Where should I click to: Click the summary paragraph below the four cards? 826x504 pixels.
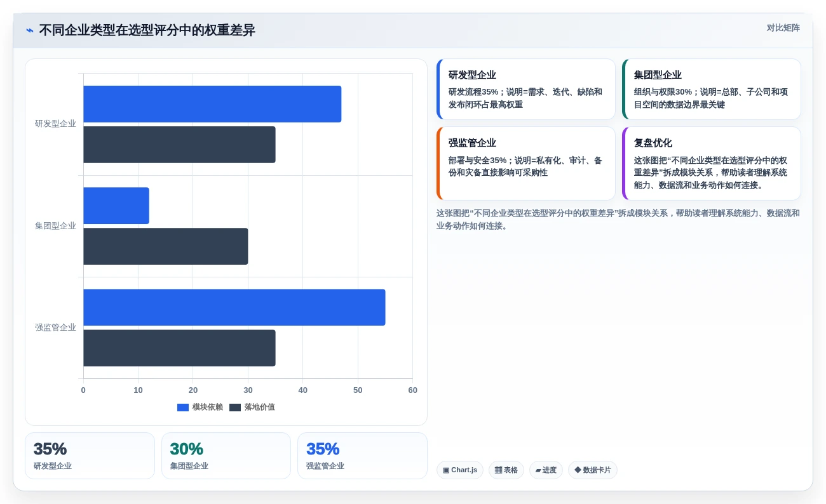tap(618, 220)
